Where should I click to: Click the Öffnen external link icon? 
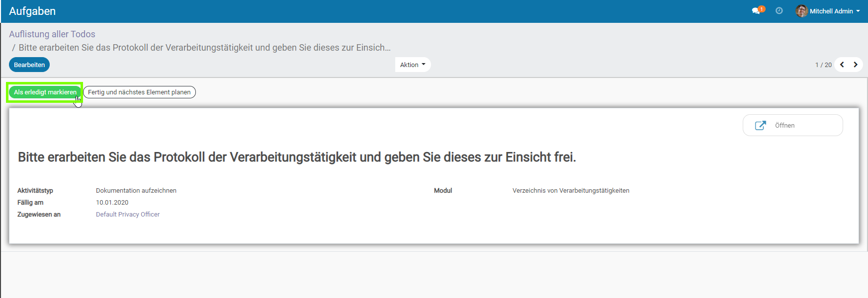pos(760,126)
